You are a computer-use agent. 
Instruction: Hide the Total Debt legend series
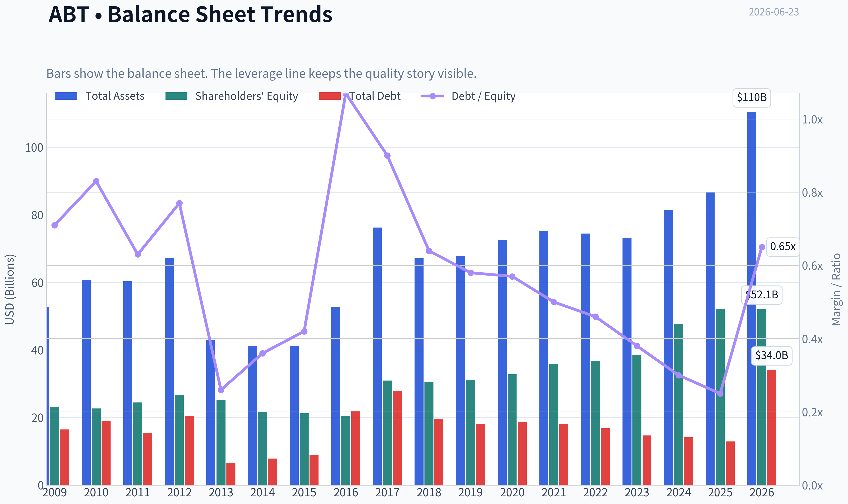pyautogui.click(x=360, y=96)
